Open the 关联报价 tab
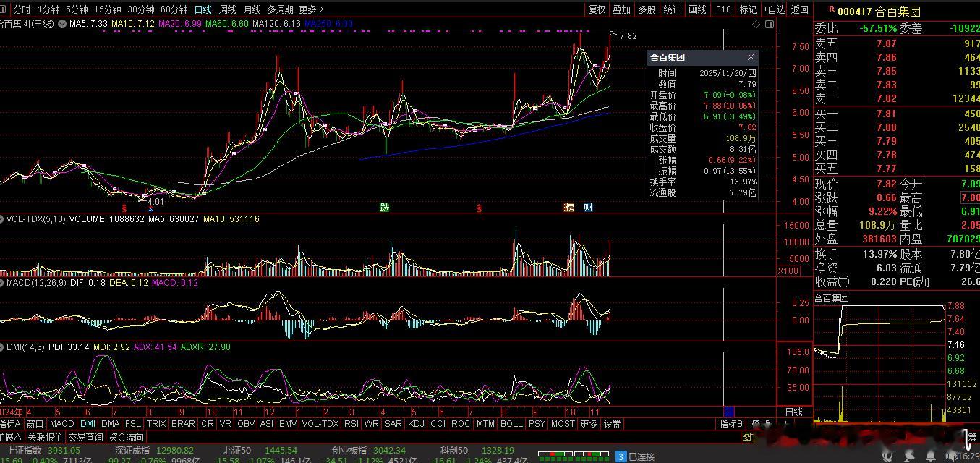This screenshot has height=463, width=980. (45, 437)
